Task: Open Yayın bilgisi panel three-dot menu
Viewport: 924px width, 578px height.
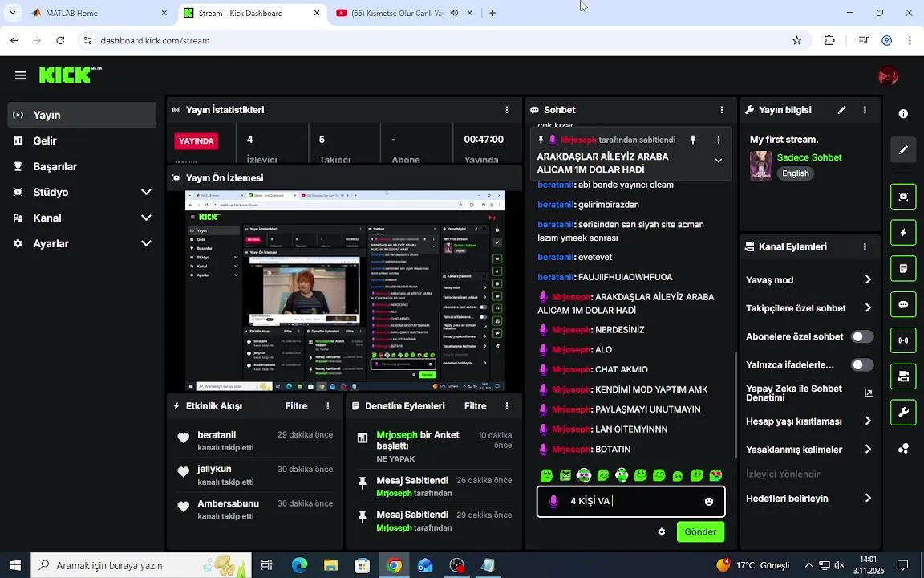Action: (865, 110)
